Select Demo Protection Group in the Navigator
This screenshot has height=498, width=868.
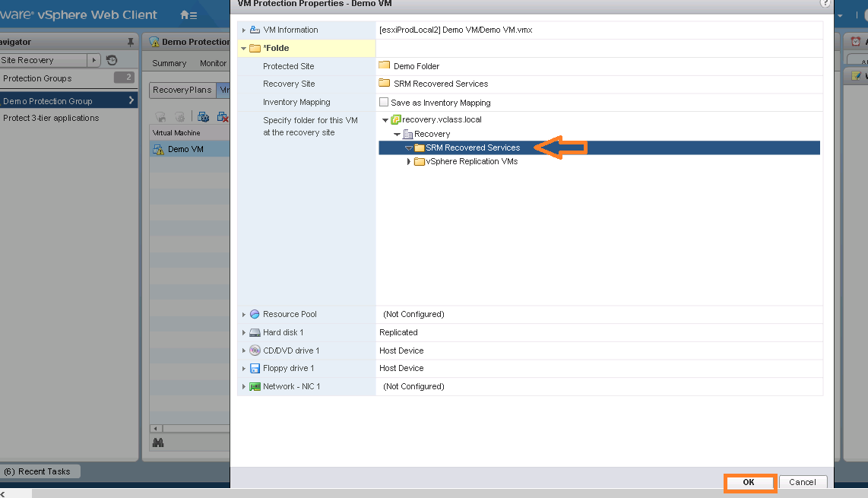[x=68, y=101]
